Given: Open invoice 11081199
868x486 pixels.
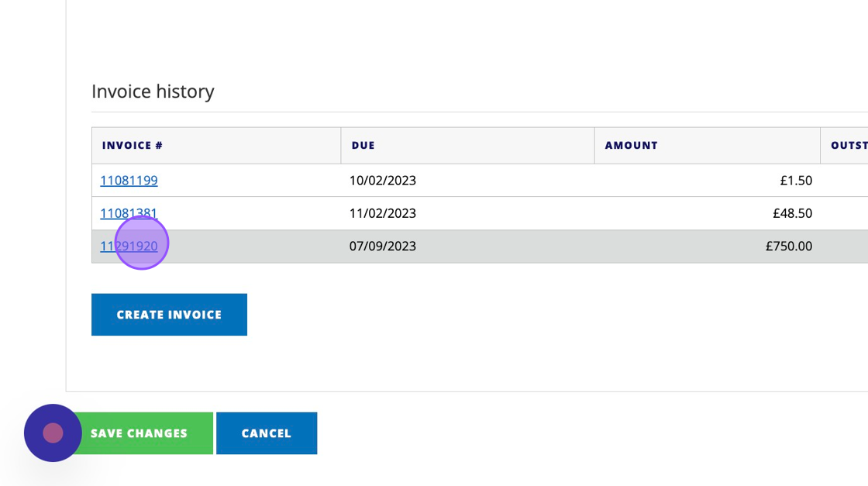Looking at the screenshot, I should pyautogui.click(x=129, y=181).
